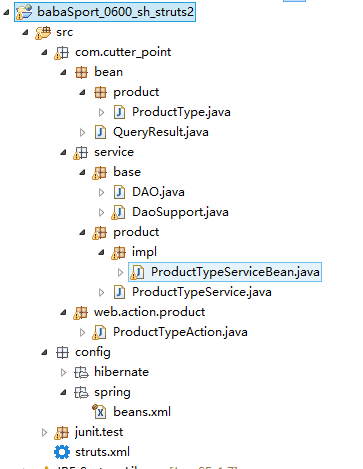Click the com.cutter_point package icon

click(x=62, y=53)
